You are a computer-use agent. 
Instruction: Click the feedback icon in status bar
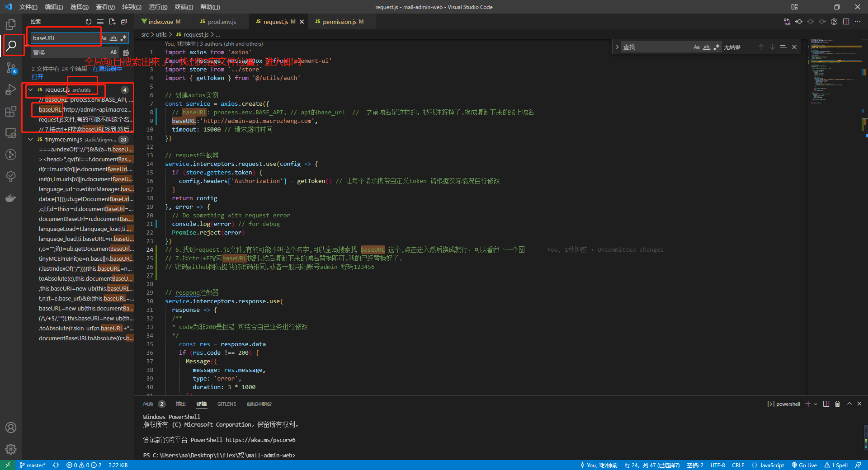pyautogui.click(x=858, y=465)
